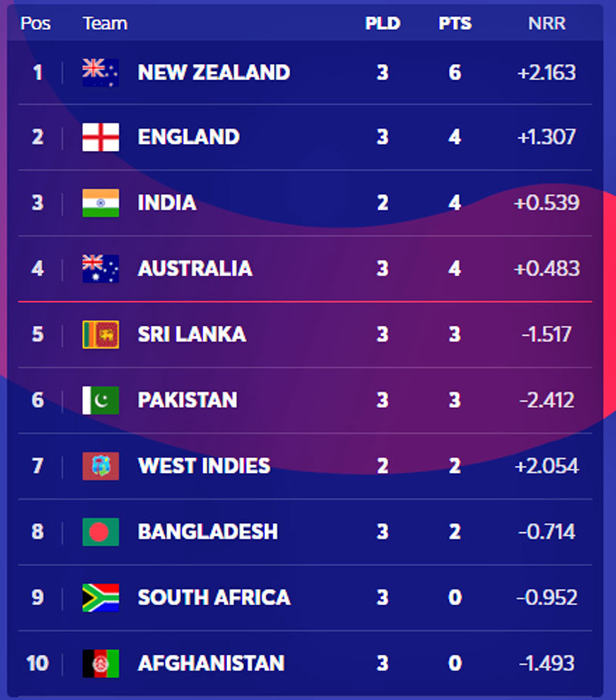The width and height of the screenshot is (616, 700).
Task: Click the West Indies team logo
Action: click(x=101, y=466)
